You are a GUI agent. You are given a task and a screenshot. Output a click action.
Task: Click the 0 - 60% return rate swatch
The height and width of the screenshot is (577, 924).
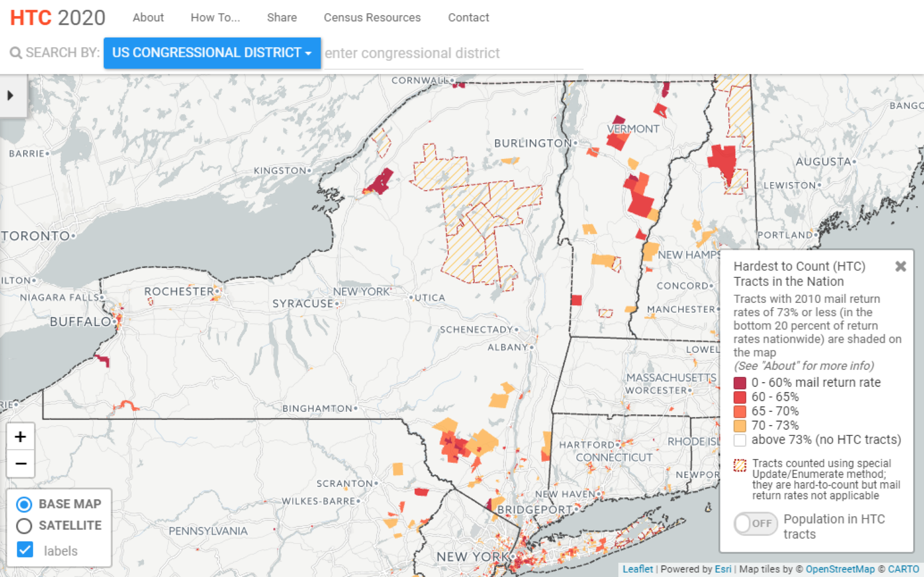pyautogui.click(x=739, y=383)
